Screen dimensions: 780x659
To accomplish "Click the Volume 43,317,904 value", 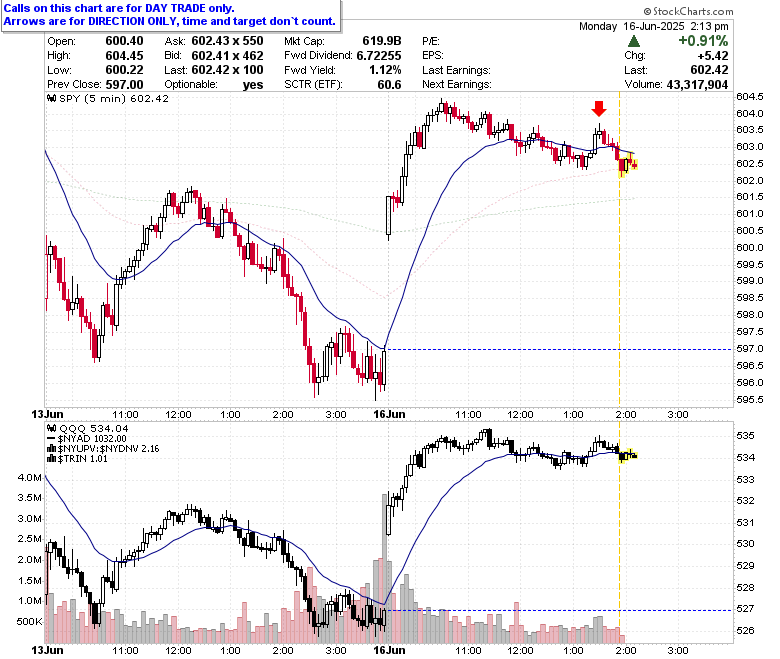I will 697,85.
